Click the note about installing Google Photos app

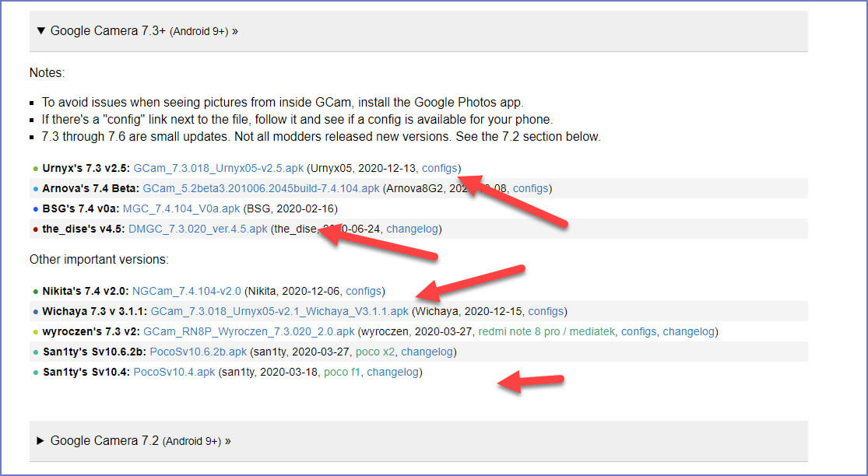coord(283,102)
